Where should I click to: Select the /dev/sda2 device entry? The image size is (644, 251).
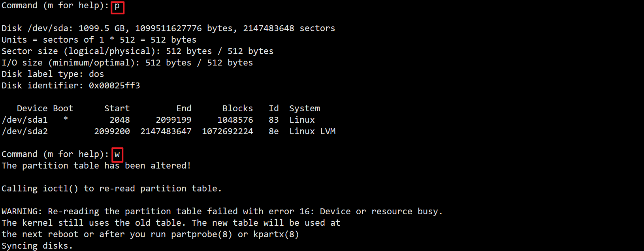point(24,131)
